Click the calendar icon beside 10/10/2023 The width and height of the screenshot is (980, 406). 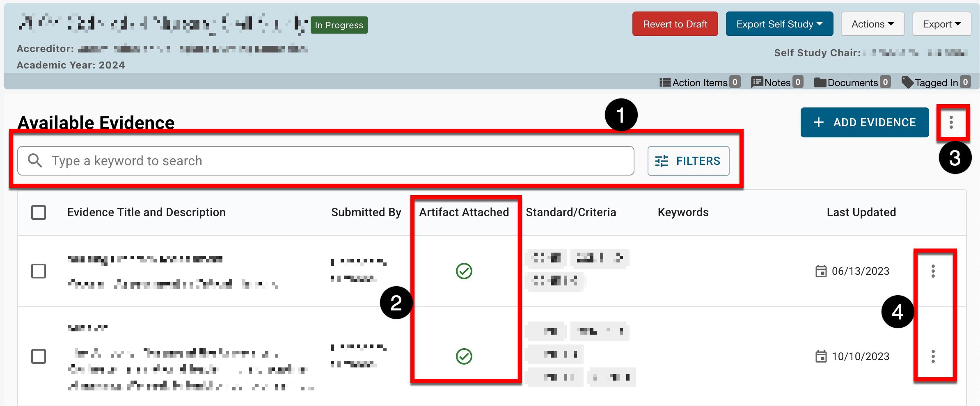[x=821, y=356]
